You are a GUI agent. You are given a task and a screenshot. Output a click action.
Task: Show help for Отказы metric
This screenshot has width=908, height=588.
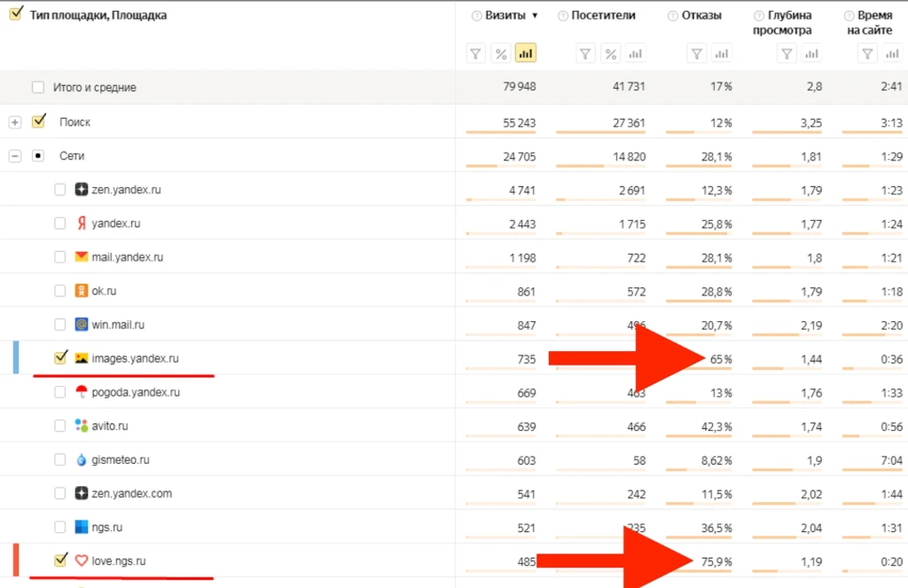pos(672,16)
